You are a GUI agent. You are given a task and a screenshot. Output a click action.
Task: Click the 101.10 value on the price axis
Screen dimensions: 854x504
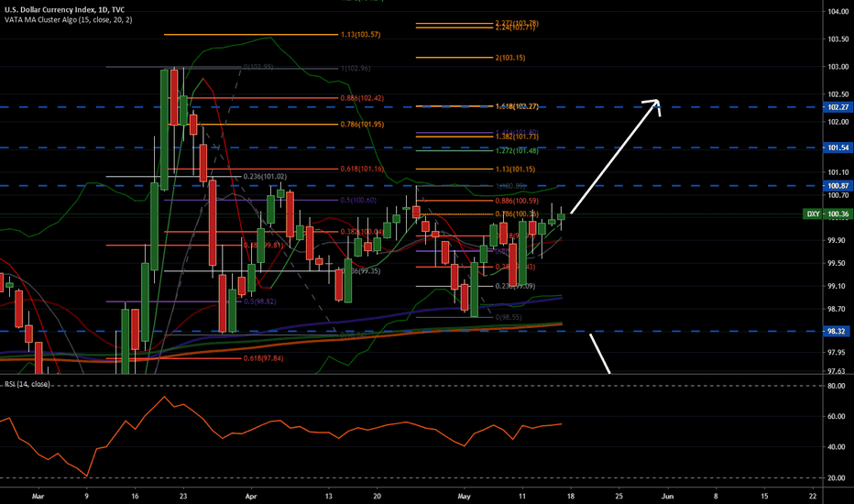click(838, 172)
